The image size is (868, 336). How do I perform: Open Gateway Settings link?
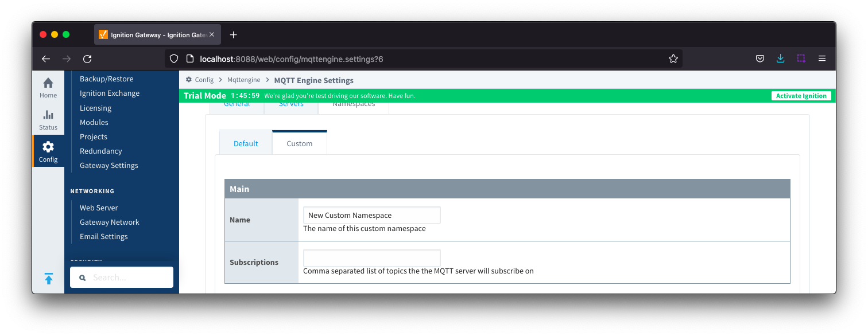coord(109,165)
